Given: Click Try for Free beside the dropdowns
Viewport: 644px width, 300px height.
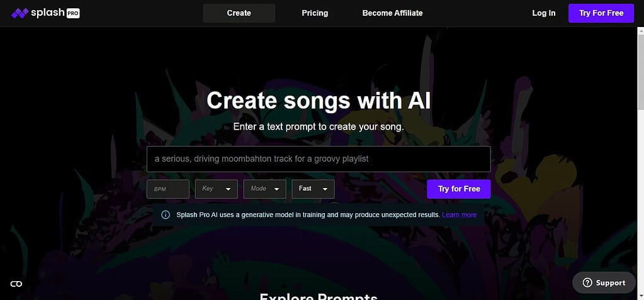Looking at the screenshot, I should click(x=459, y=189).
